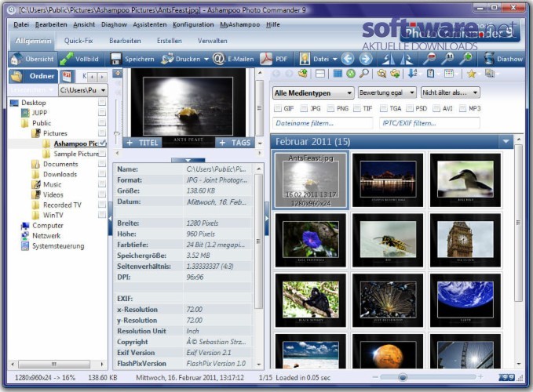Tick the TIF filter checkbox
The height and width of the screenshot is (392, 533).
tap(357, 108)
